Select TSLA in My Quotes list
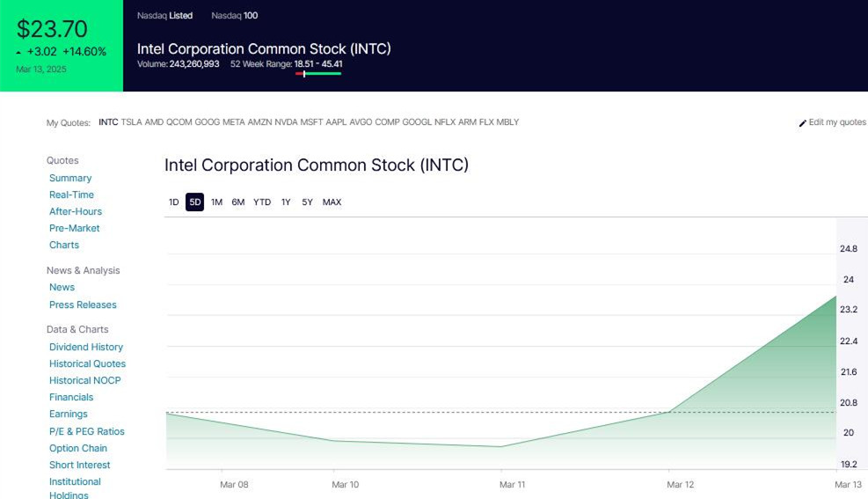Viewport: 868px width, 499px height. point(131,122)
